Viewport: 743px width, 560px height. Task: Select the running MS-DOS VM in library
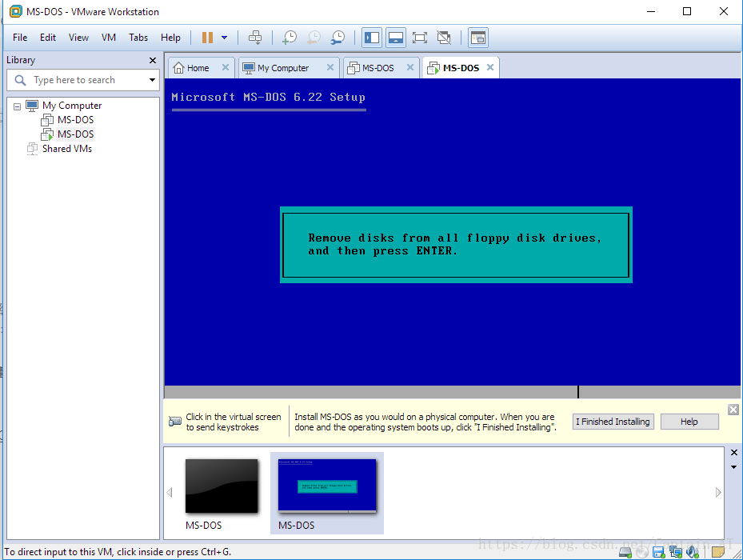pyautogui.click(x=75, y=134)
